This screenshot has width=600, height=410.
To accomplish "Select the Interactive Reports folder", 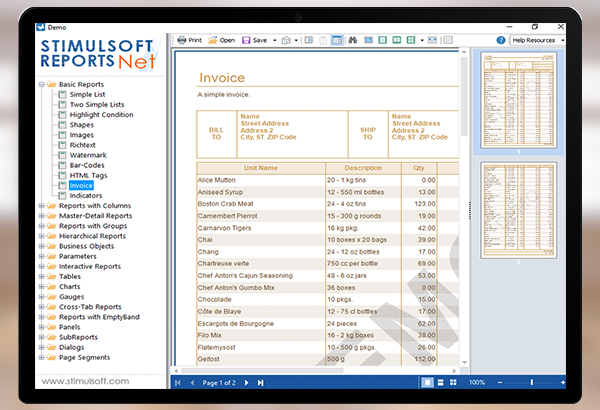I will (90, 266).
